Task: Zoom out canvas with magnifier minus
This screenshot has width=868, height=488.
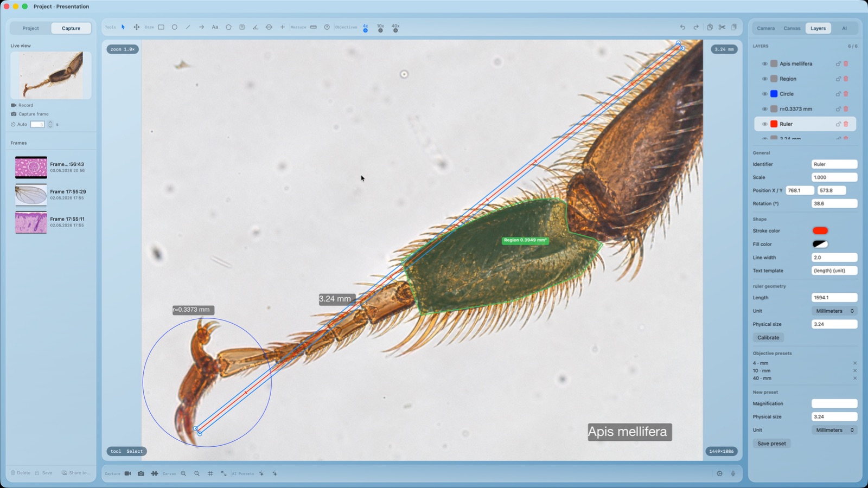Action: tap(197, 473)
